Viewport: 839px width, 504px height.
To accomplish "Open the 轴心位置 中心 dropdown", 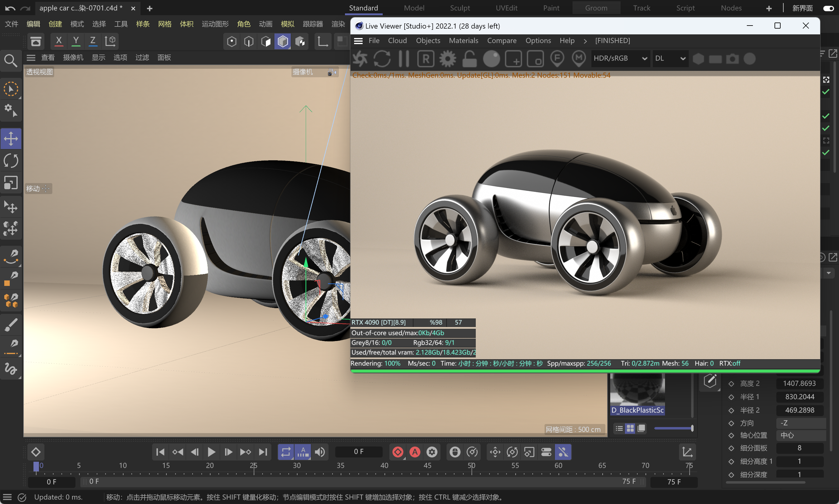I will click(x=801, y=435).
